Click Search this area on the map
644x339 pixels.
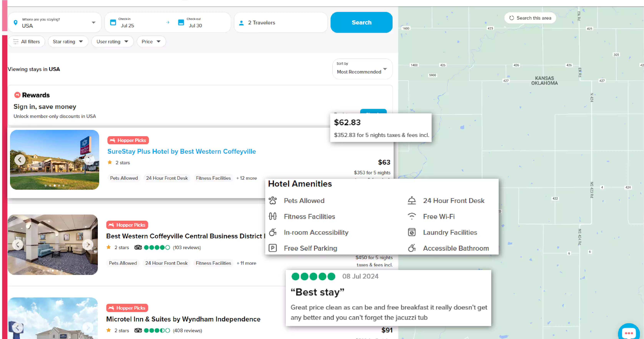530,18
